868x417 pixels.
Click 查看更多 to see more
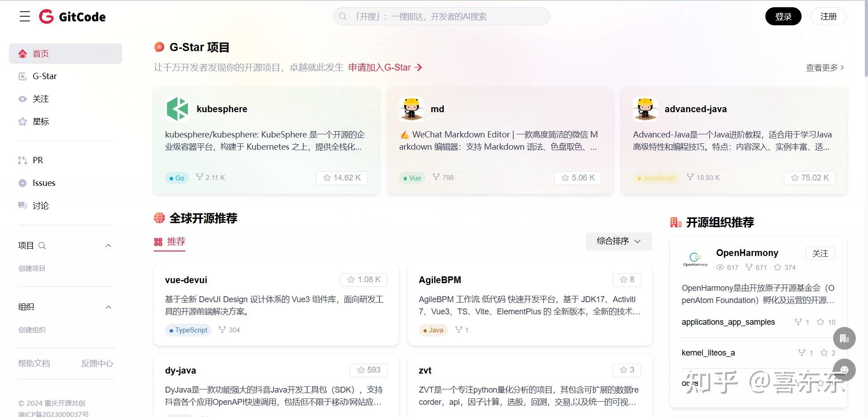pyautogui.click(x=825, y=67)
